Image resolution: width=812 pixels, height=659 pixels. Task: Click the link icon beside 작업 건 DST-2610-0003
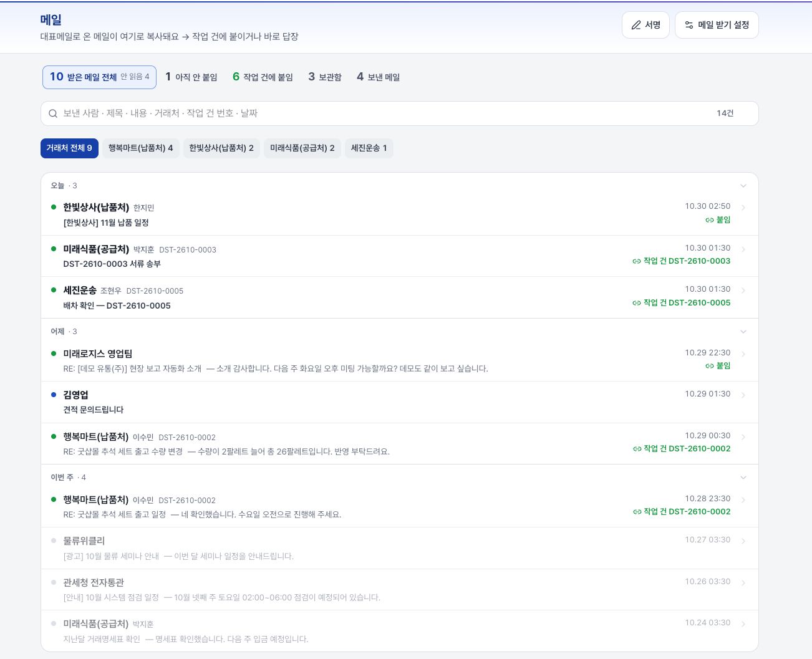click(x=636, y=261)
